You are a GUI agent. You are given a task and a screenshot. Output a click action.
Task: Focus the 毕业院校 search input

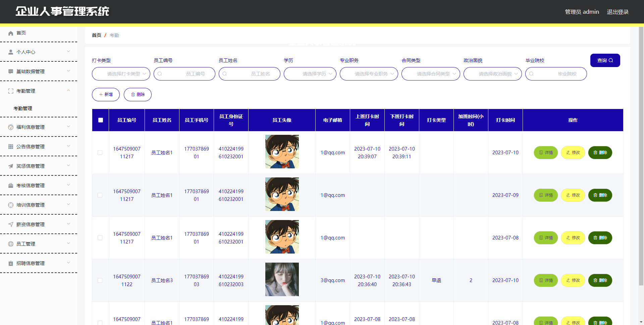click(556, 74)
